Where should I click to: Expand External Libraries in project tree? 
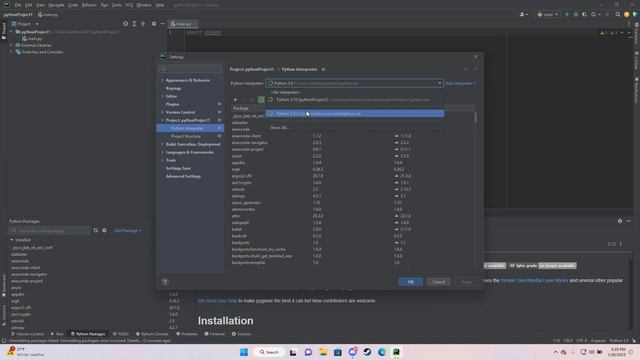coord(11,45)
